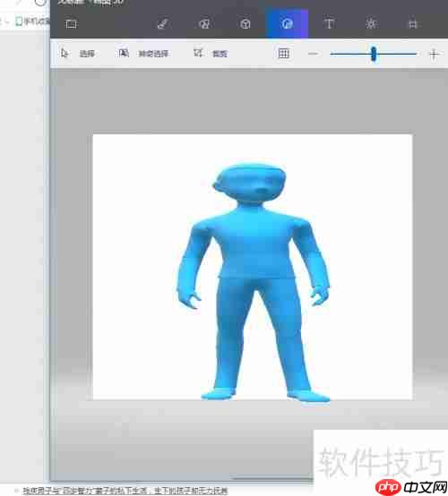Open the Paint 3D menu folder icon
This screenshot has height=496, width=448.
(71, 24)
